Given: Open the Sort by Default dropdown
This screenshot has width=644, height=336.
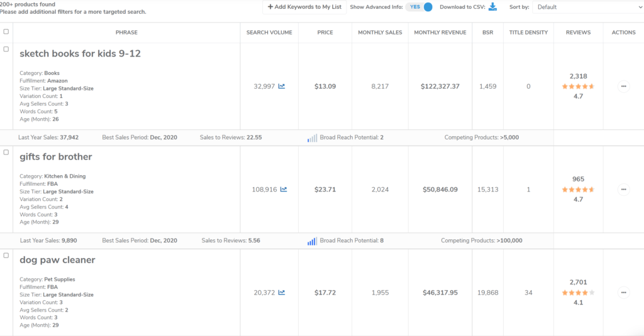Looking at the screenshot, I should (587, 7).
